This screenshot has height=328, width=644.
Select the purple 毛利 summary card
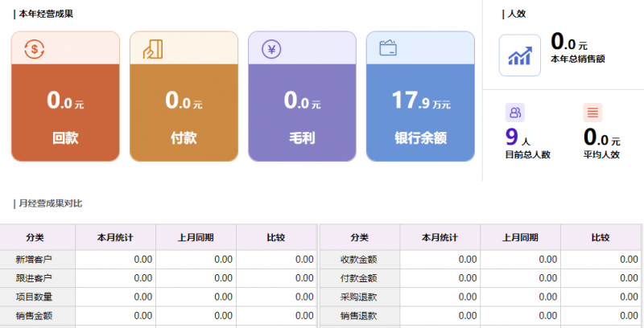pos(303,96)
